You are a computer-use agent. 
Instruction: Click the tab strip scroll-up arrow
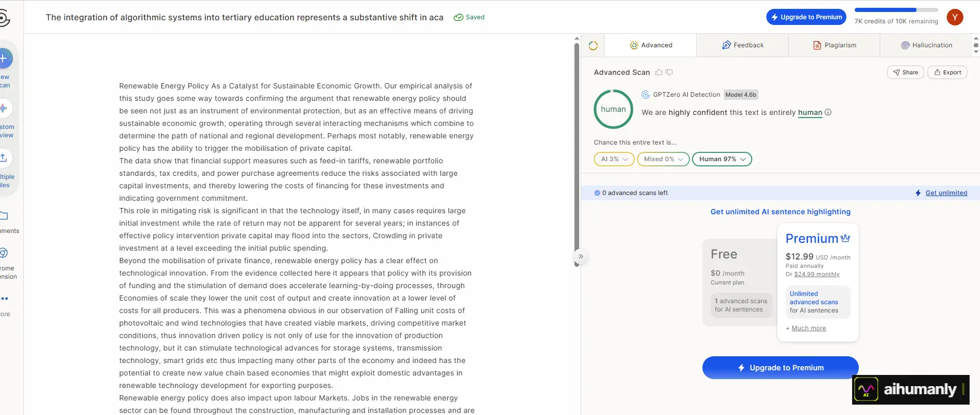click(x=976, y=38)
